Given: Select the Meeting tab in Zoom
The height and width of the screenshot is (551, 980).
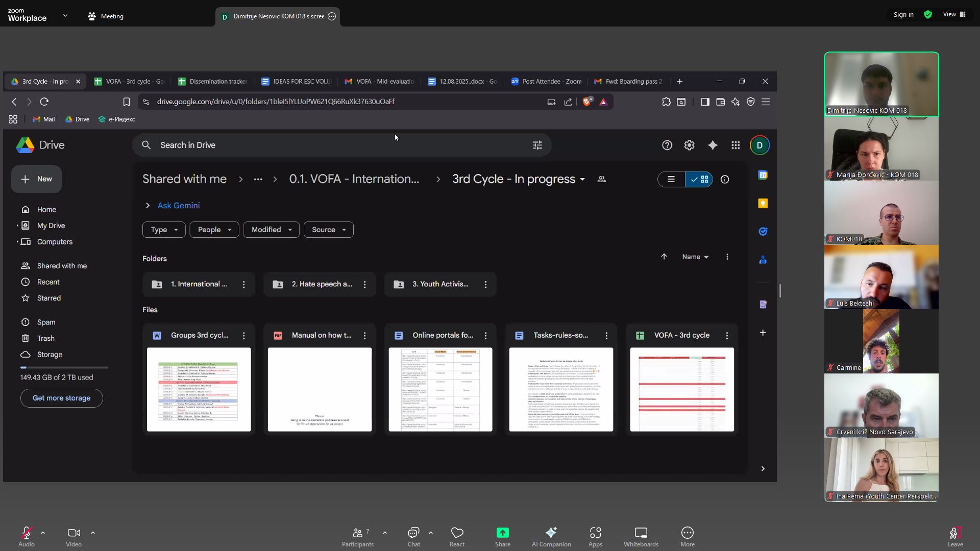Looking at the screenshot, I should [106, 16].
